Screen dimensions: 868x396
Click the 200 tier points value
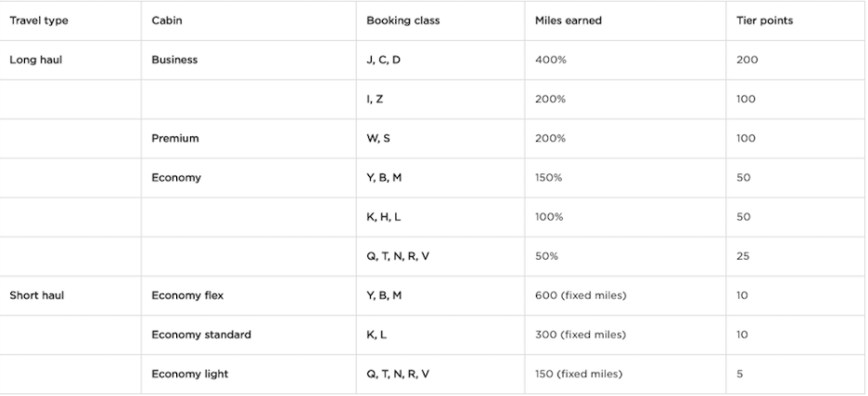(x=747, y=60)
